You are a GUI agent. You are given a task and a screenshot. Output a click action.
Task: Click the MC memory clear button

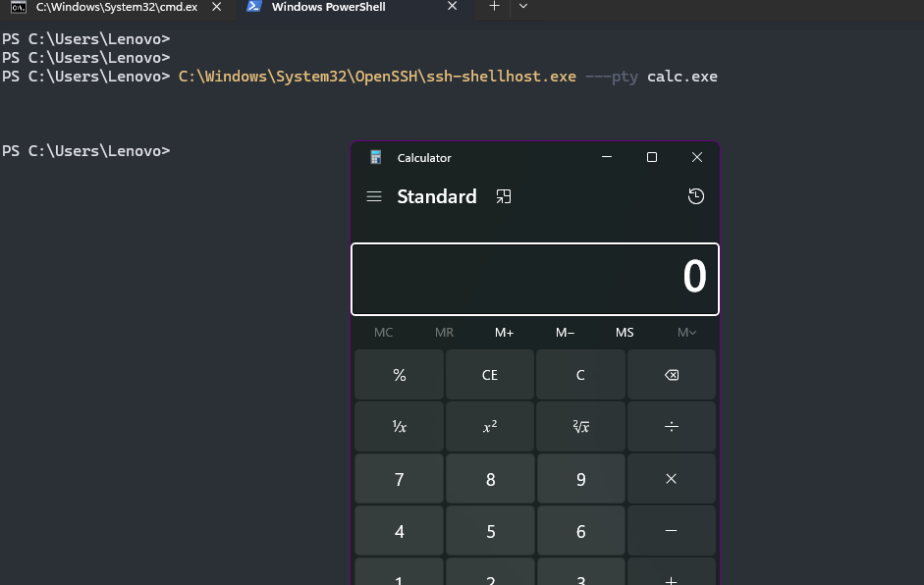(383, 333)
